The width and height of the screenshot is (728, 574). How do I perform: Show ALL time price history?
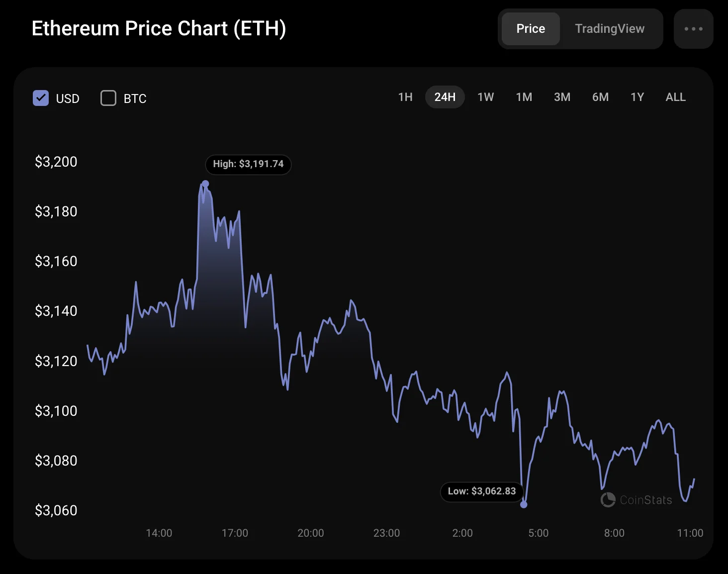[675, 97]
